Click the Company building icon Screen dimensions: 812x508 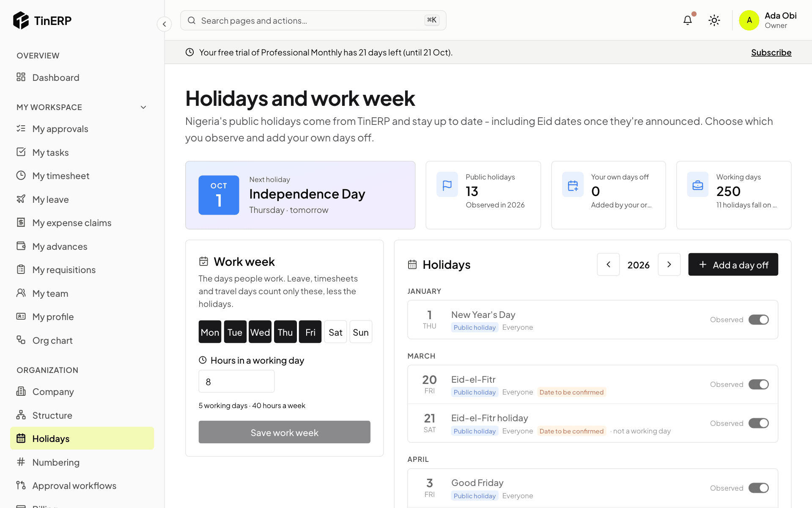point(21,391)
